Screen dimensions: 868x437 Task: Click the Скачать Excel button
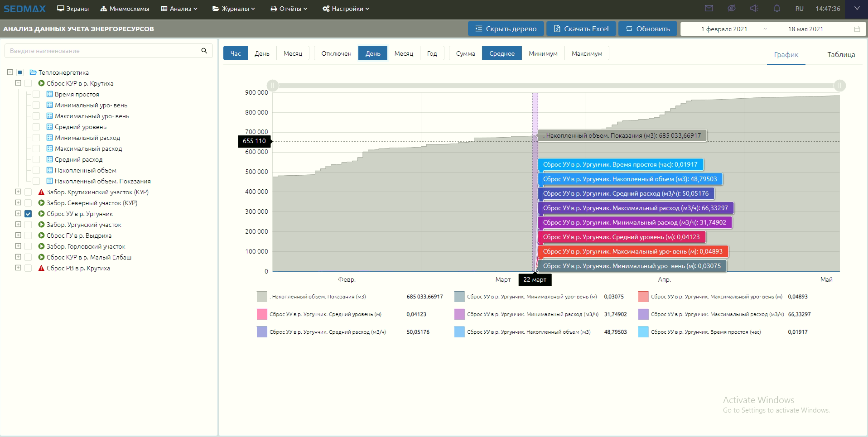tap(581, 29)
